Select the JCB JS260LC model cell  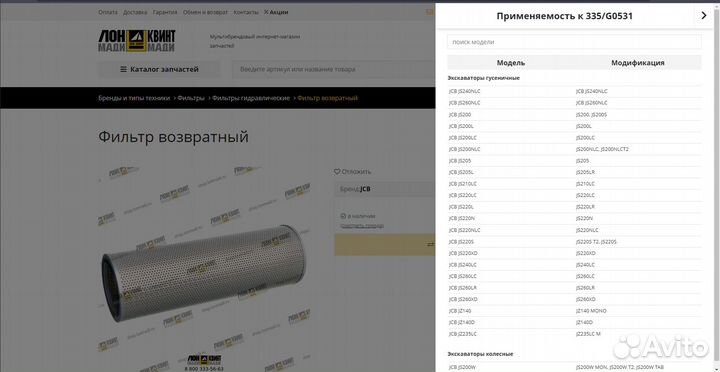[462, 276]
